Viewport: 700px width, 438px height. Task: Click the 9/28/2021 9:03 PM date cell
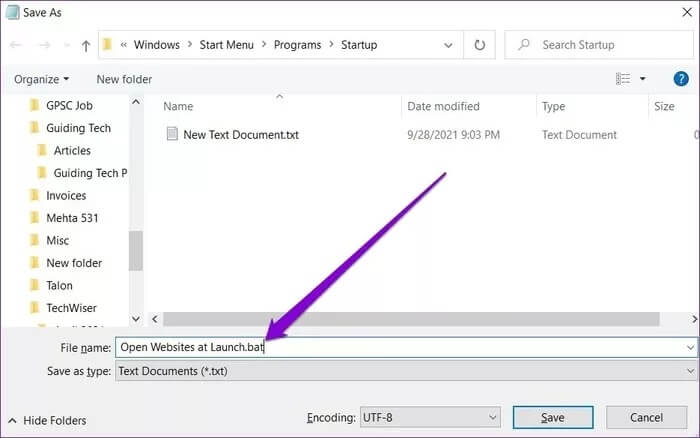coord(453,135)
